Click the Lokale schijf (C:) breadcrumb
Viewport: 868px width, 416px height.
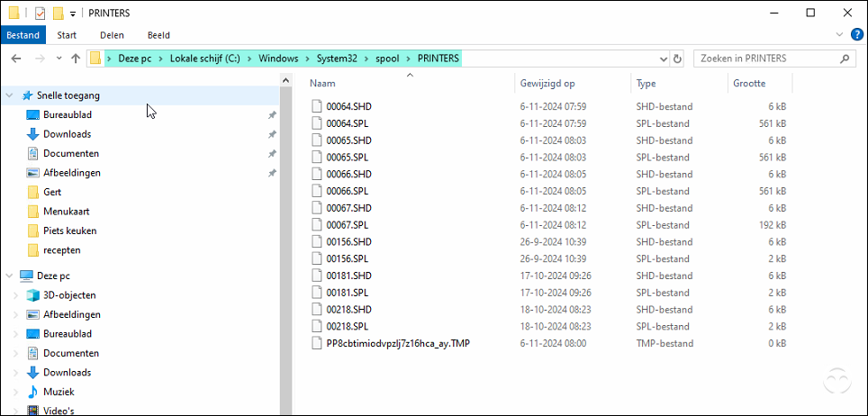click(x=204, y=59)
